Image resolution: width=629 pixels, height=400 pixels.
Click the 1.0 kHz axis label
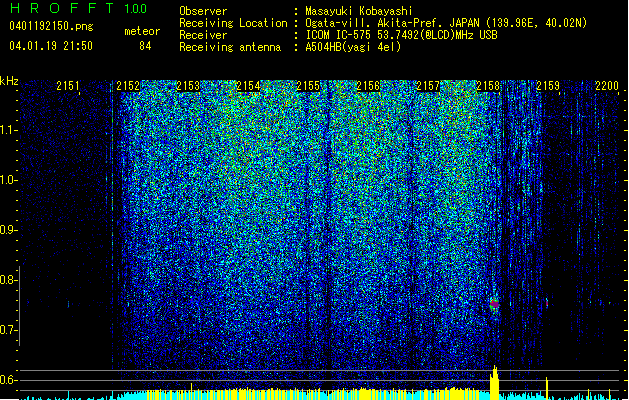9,180
